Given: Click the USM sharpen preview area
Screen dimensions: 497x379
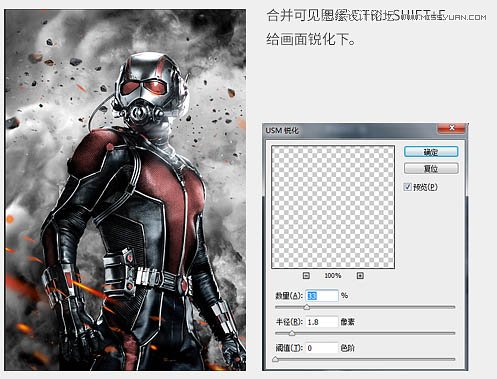Looking at the screenshot, I should 333,207.
